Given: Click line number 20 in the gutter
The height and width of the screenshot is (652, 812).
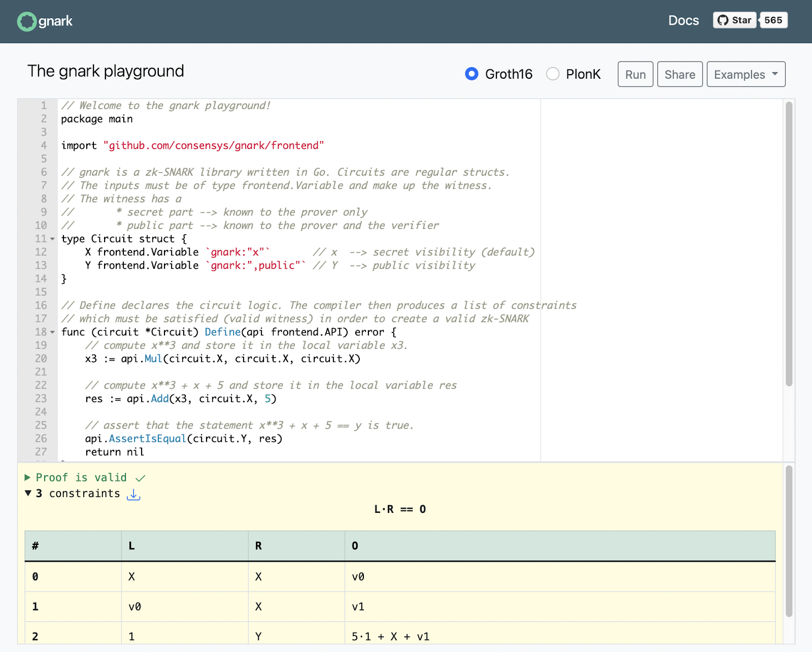Looking at the screenshot, I should point(41,358).
